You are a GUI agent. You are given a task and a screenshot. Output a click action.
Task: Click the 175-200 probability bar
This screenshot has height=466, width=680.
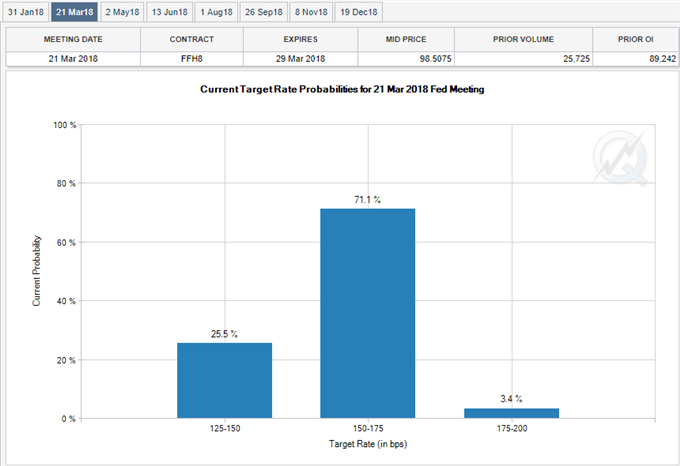click(511, 413)
